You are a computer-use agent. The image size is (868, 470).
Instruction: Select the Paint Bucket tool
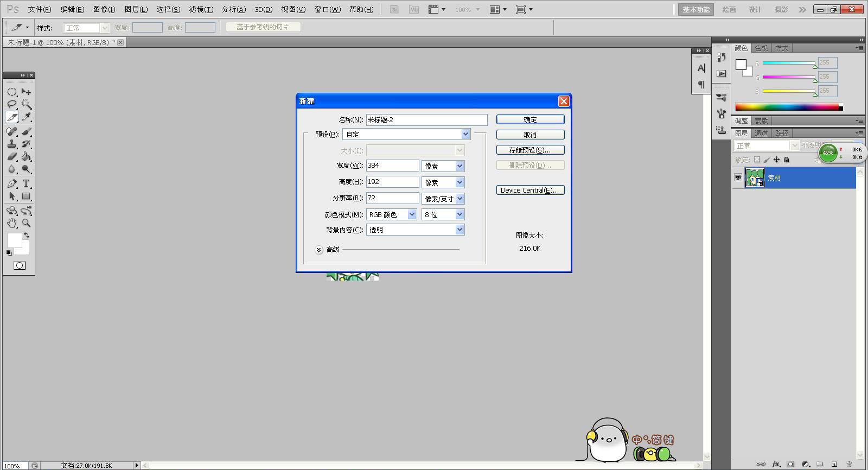point(26,156)
